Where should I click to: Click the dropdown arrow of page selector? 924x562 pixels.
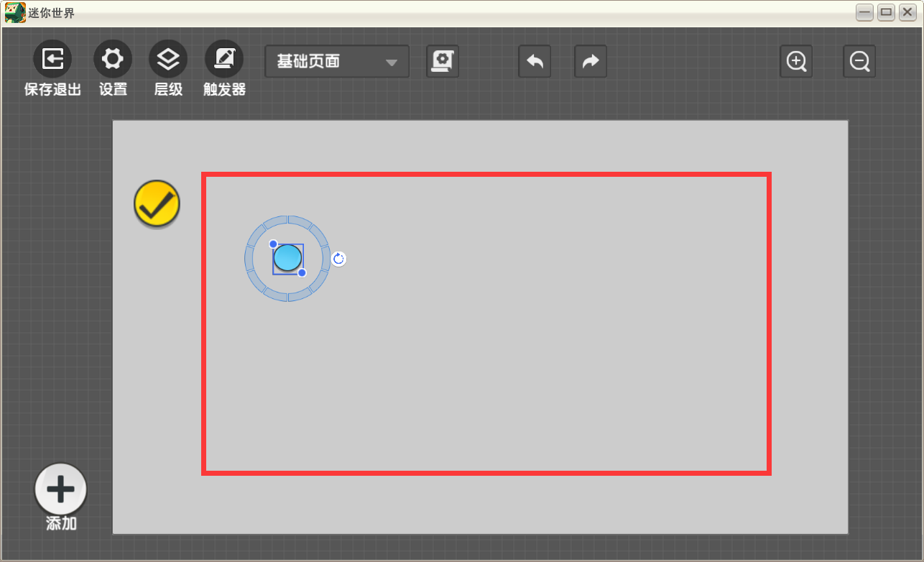click(x=392, y=63)
